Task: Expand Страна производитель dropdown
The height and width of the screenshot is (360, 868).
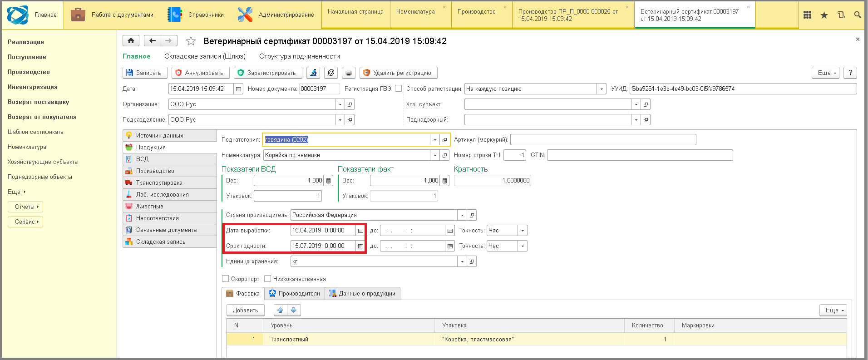Action: tap(462, 215)
